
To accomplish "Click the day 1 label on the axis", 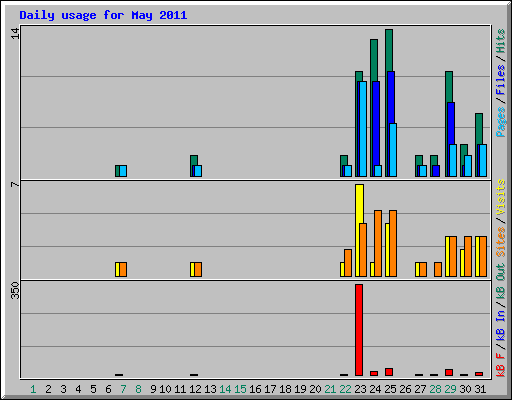I will tap(33, 389).
